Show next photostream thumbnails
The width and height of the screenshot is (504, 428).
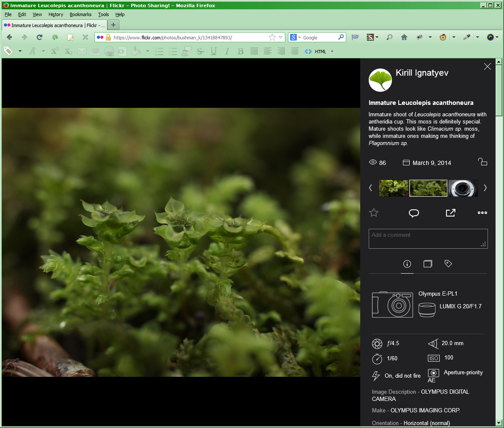[485, 188]
